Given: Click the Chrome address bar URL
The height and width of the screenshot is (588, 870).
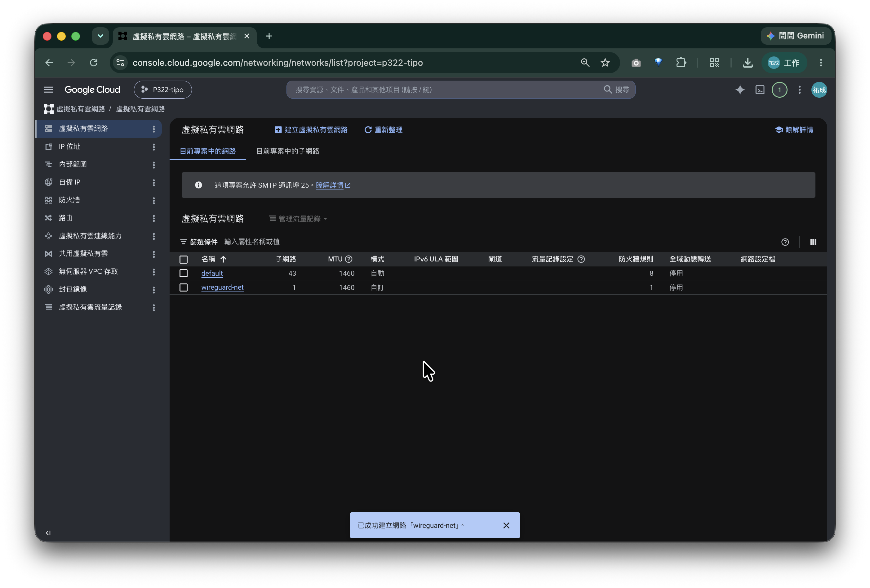Looking at the screenshot, I should click(x=277, y=63).
